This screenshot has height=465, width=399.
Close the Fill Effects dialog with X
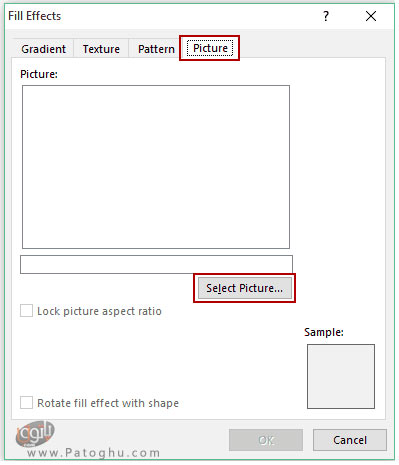[x=371, y=16]
